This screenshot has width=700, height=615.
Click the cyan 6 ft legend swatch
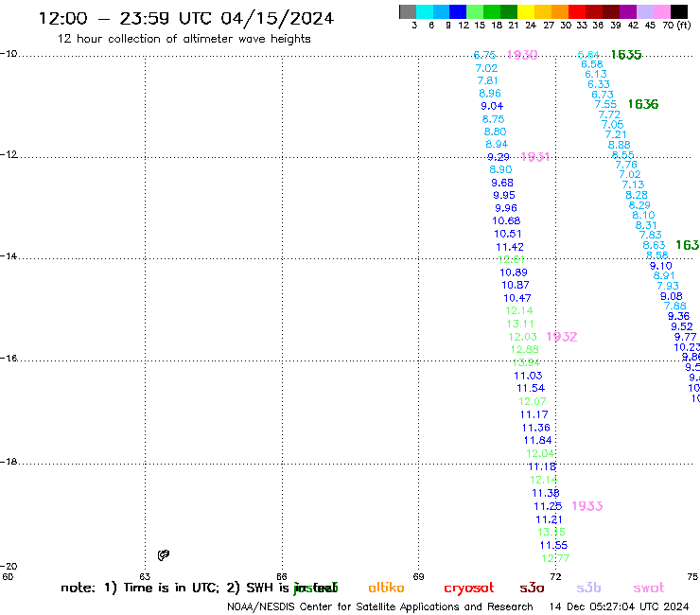point(424,11)
